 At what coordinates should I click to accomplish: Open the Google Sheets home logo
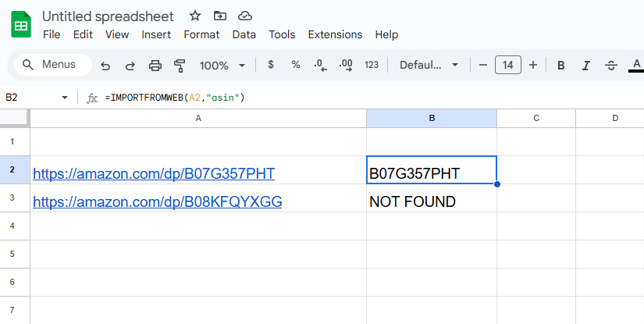(x=21, y=25)
